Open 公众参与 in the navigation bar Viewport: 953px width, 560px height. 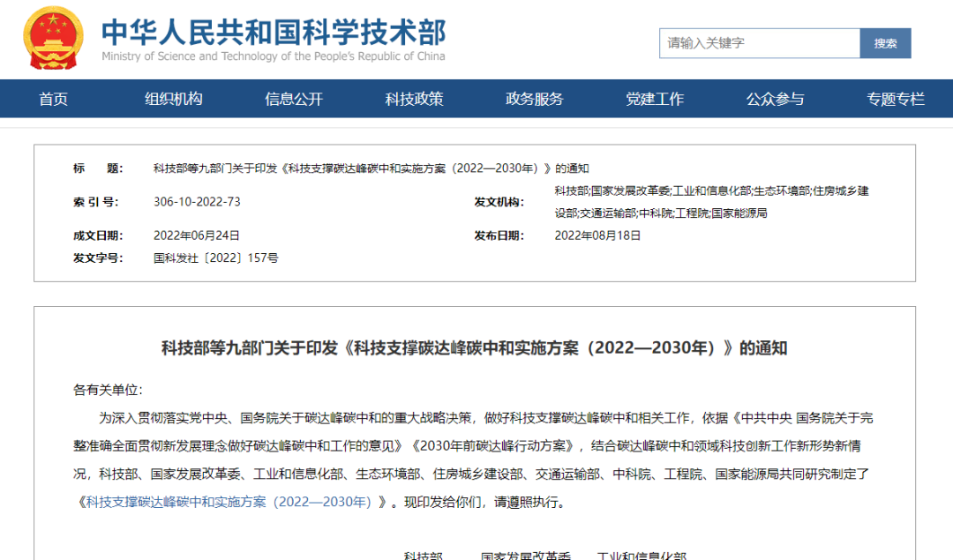pos(776,99)
